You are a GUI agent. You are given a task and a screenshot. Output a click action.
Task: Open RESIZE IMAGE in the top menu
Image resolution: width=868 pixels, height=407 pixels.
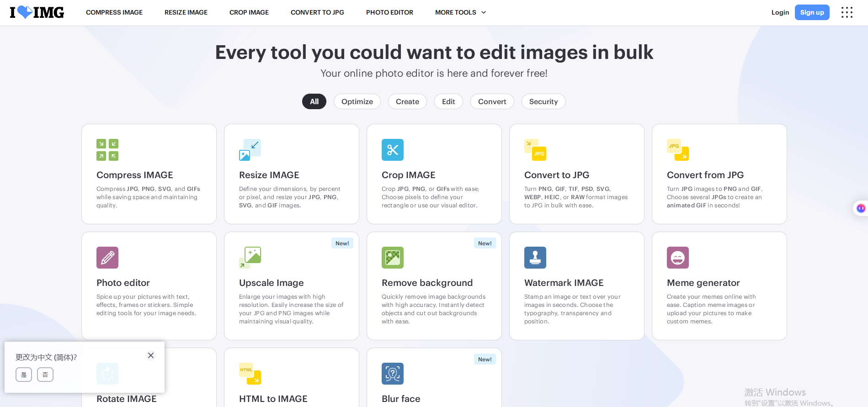[186, 12]
